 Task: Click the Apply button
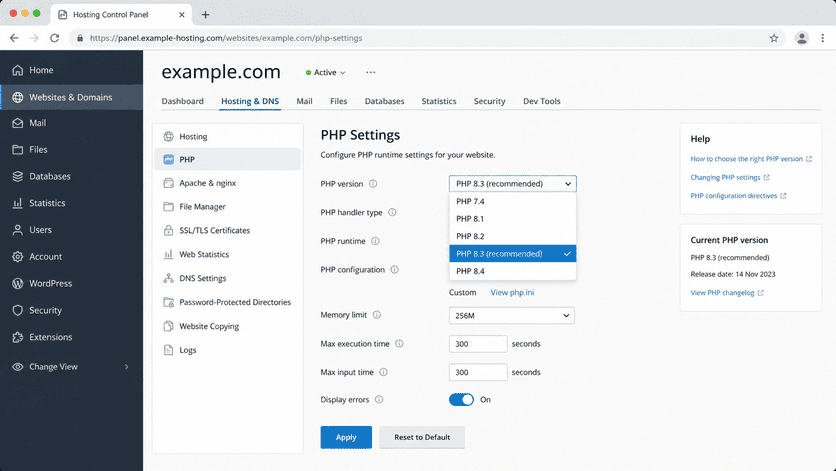click(346, 437)
